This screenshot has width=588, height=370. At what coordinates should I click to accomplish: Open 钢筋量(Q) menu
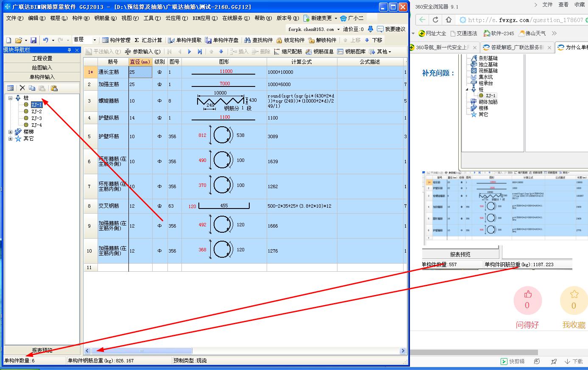[x=105, y=18]
